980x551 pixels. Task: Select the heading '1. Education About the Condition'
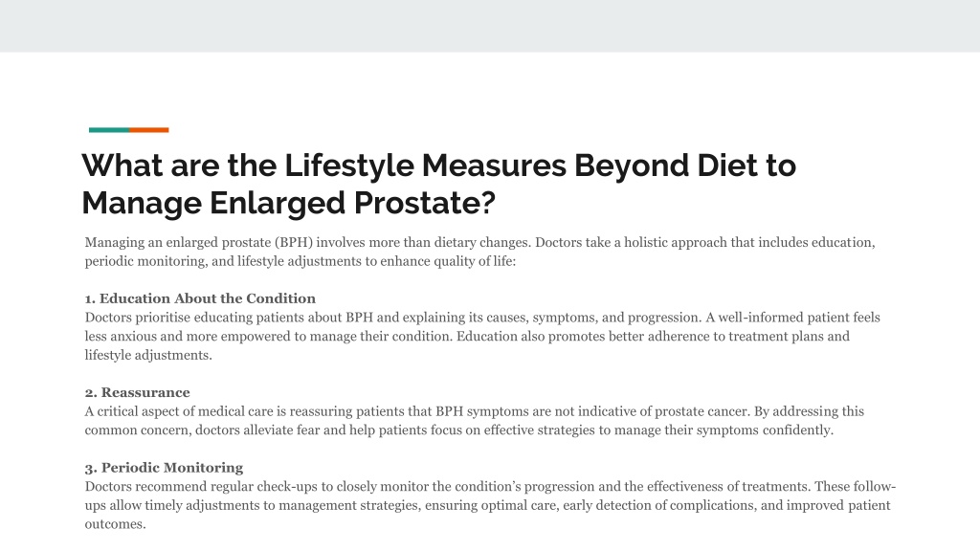coord(200,298)
